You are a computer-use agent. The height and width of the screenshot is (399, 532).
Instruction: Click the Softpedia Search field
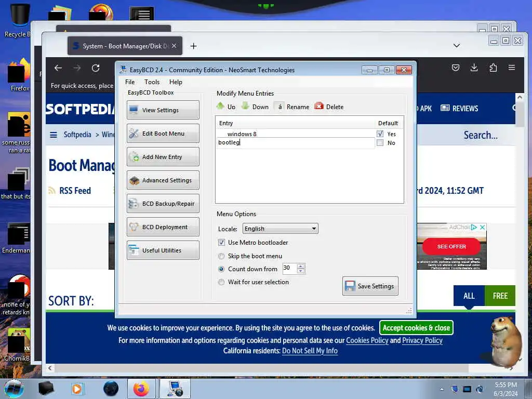point(481,135)
